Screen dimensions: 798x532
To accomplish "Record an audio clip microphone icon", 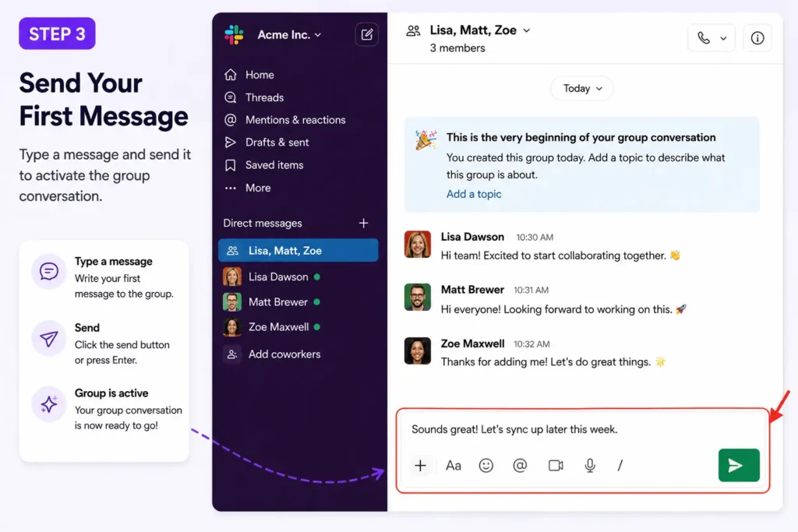I will point(590,465).
